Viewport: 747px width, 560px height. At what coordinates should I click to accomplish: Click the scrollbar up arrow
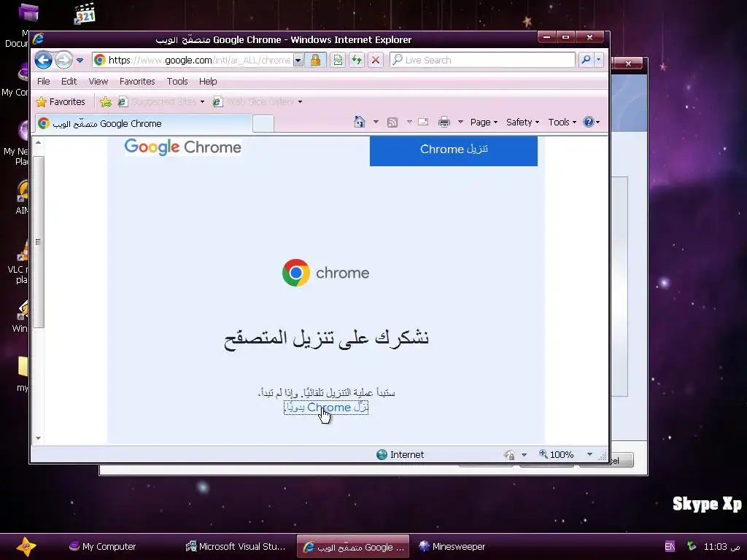pos(39,142)
